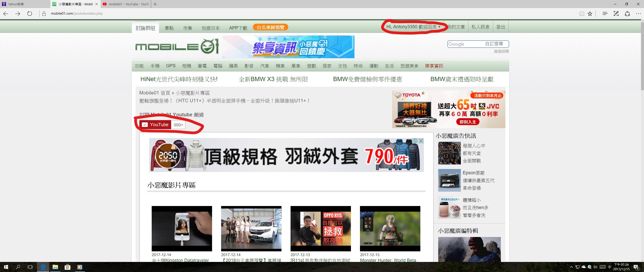Open the 相機 category menu
Viewport: 644px width, 272px height.
point(187,66)
